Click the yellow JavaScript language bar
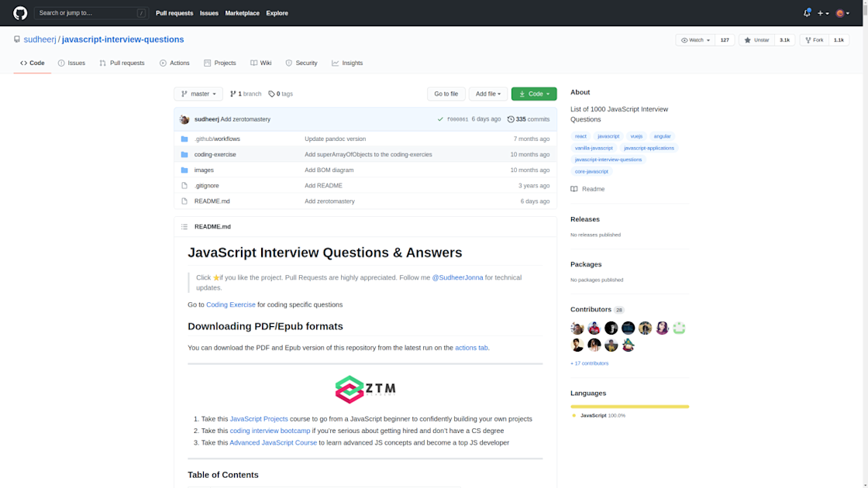Image resolution: width=868 pixels, height=488 pixels. 629,407
